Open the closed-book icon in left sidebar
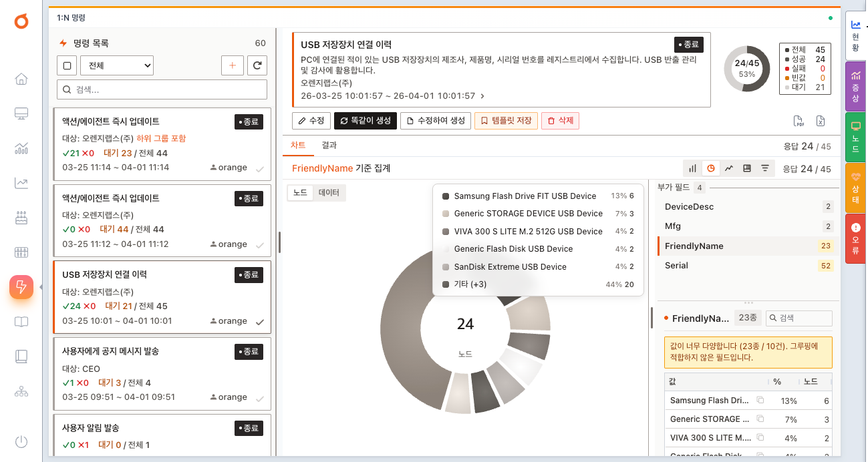The image size is (868, 462). click(21, 357)
